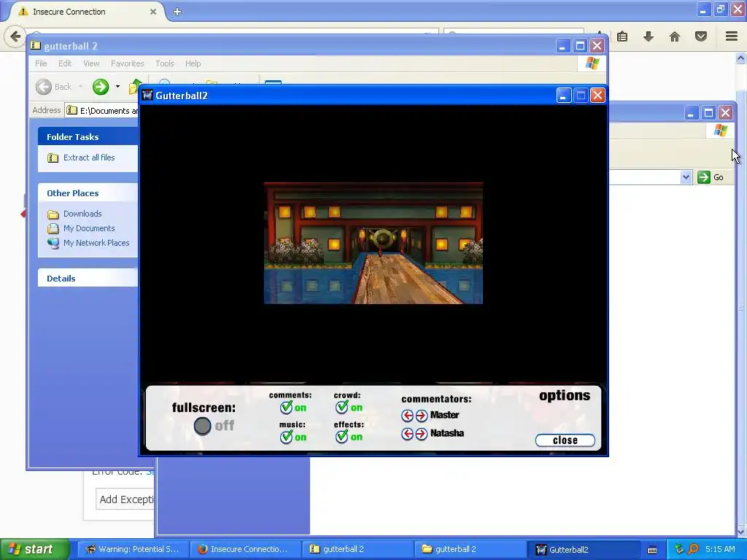This screenshot has width=747, height=560.
Task: Click the Back button in explorer toolbar
Action: (54, 87)
